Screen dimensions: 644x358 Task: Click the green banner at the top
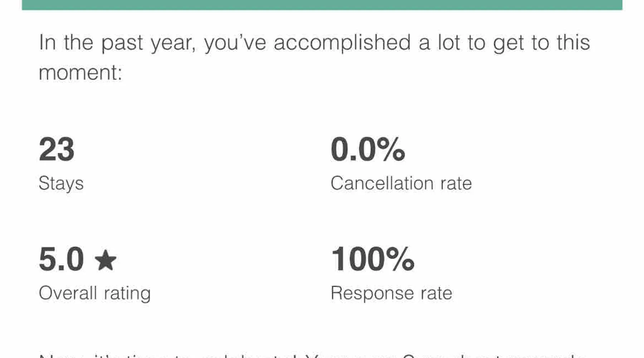[322, 5]
